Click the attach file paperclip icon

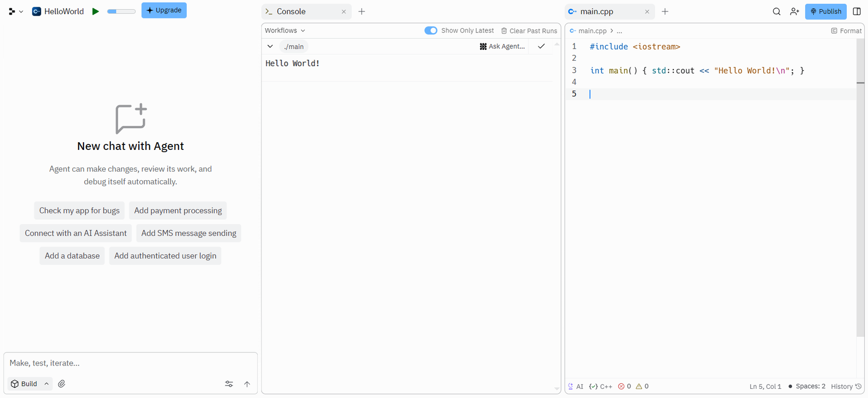coord(62,384)
